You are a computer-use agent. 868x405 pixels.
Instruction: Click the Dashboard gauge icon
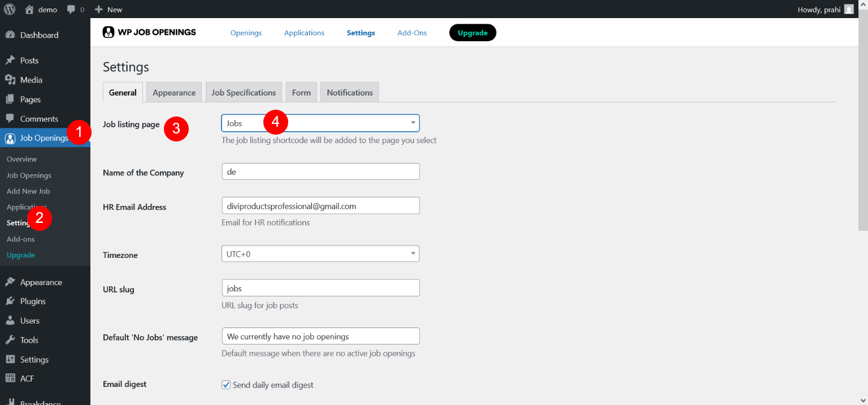[10, 35]
